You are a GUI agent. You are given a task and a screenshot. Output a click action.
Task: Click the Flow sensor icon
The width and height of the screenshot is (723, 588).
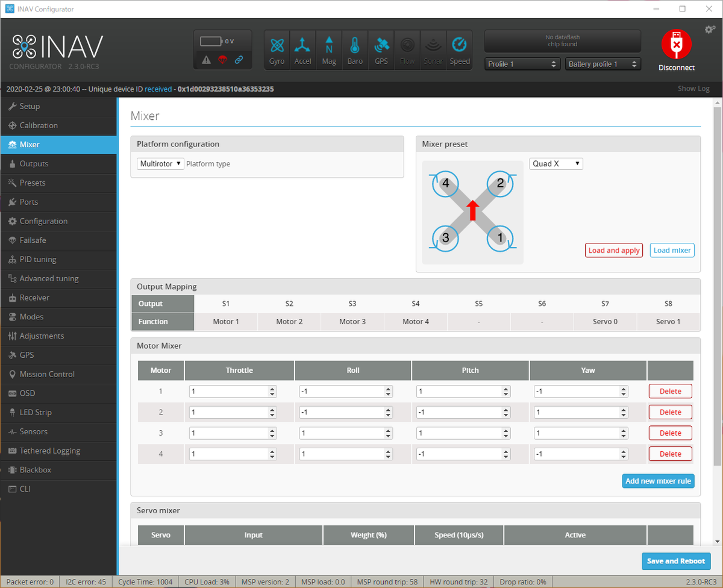tap(407, 50)
